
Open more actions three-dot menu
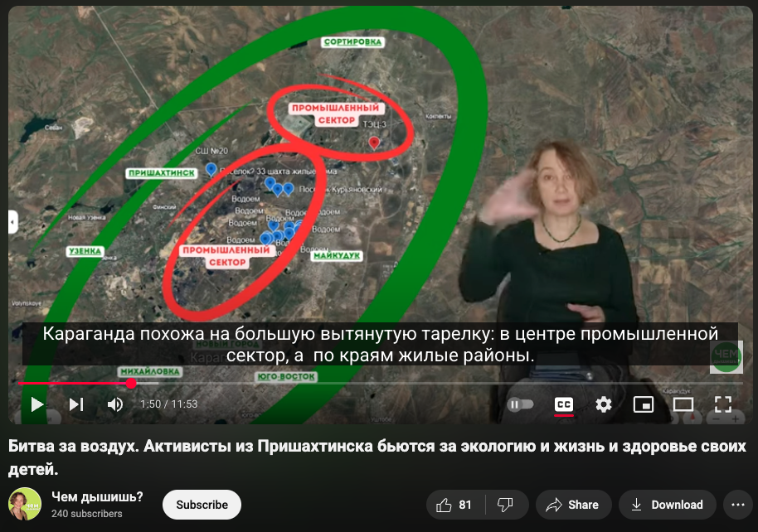pos(738,505)
